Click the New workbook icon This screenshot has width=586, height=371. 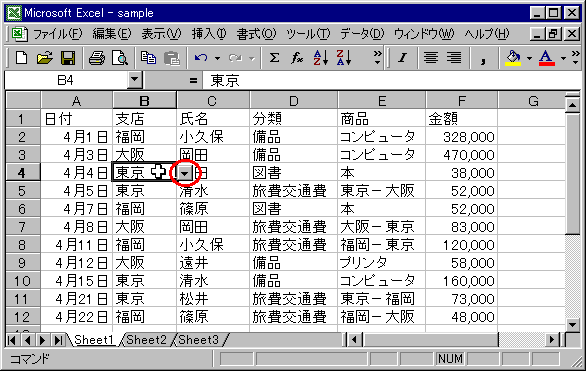pyautogui.click(x=21, y=58)
